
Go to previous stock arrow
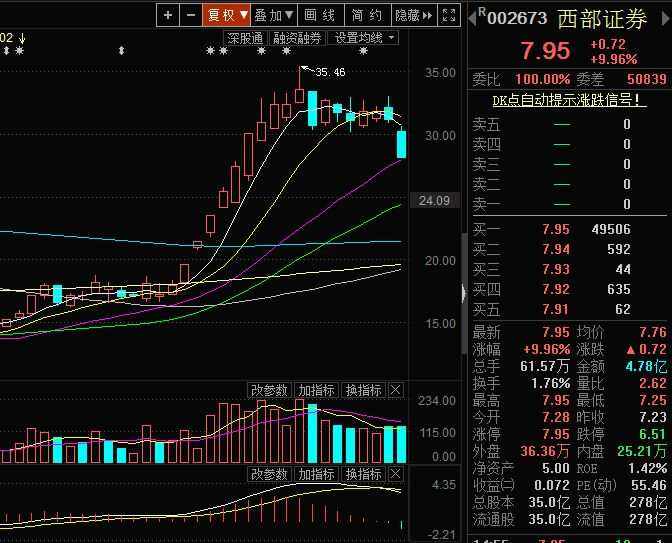click(472, 18)
